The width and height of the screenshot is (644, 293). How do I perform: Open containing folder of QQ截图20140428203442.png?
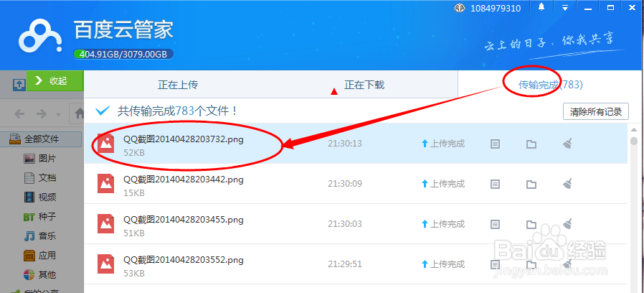(531, 184)
